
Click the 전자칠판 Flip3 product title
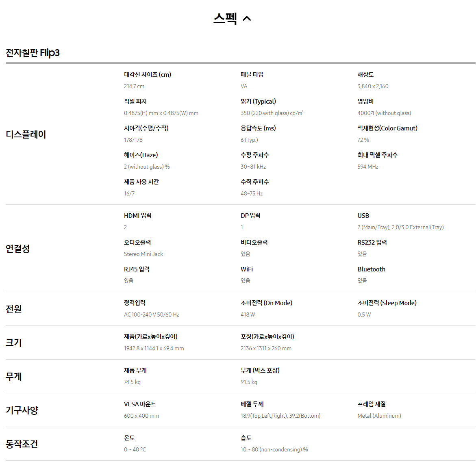pos(33,53)
